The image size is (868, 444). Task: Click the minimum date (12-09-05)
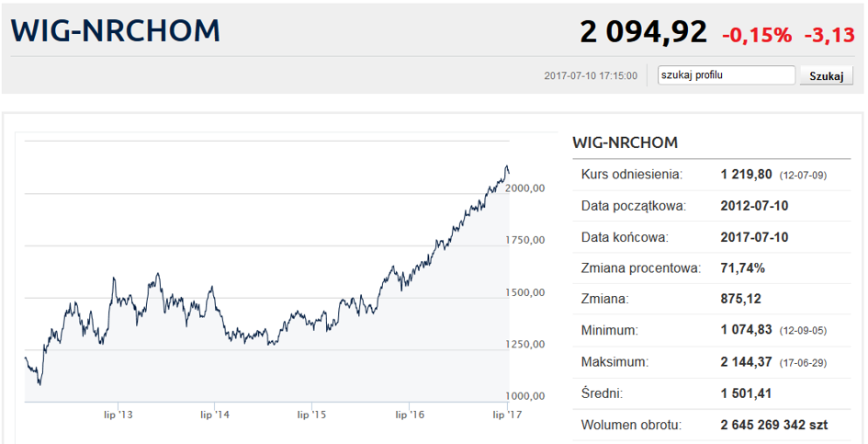pos(803,331)
